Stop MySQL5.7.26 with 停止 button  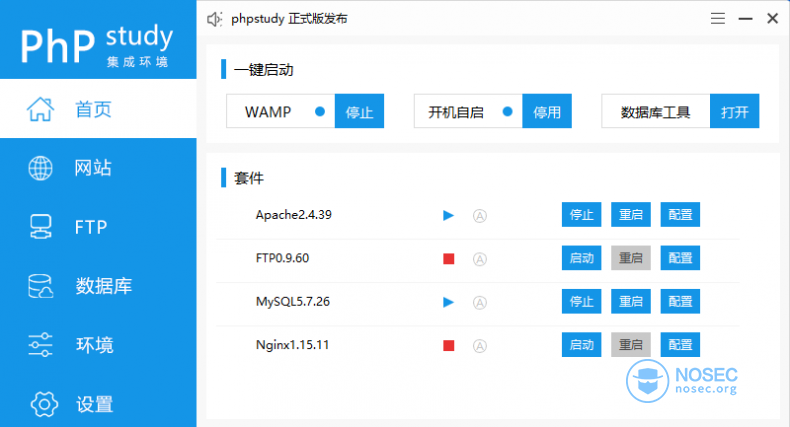581,301
